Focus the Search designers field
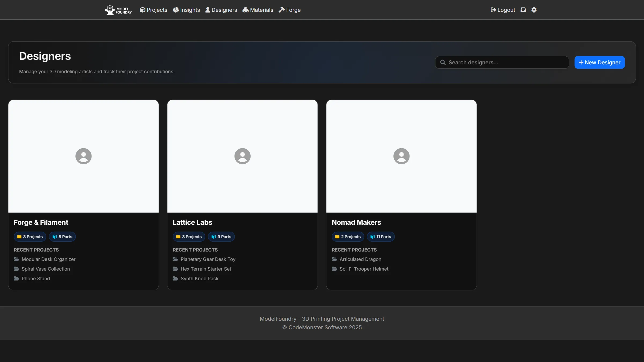Image resolution: width=644 pixels, height=362 pixels. pyautogui.click(x=502, y=62)
